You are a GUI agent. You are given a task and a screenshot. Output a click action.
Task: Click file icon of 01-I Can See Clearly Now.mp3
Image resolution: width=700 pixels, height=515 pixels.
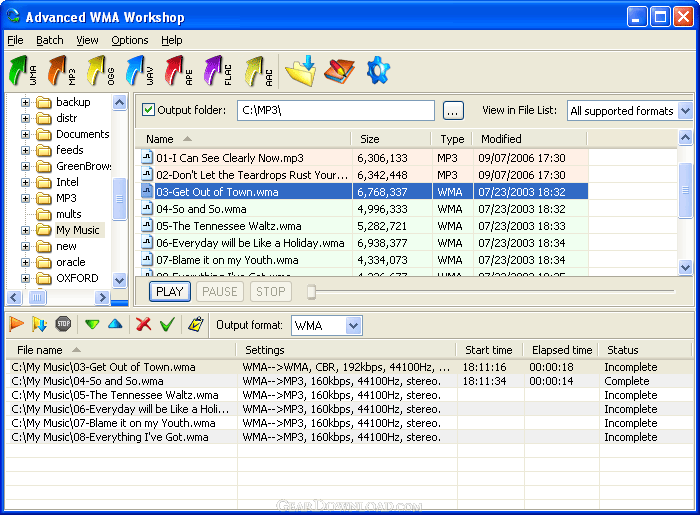[x=146, y=157]
